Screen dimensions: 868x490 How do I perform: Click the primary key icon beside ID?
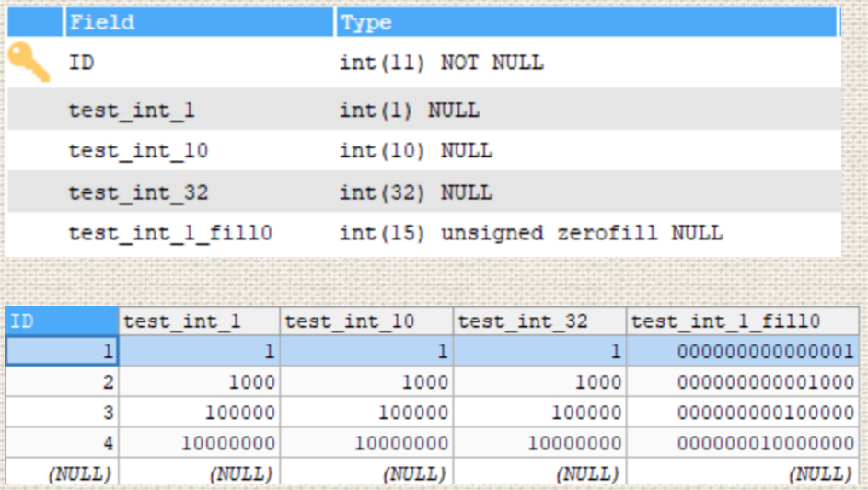29,62
